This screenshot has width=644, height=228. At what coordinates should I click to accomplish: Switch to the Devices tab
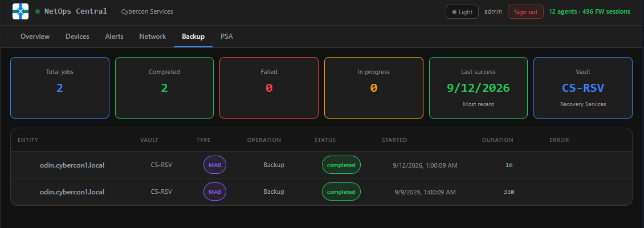tap(77, 36)
